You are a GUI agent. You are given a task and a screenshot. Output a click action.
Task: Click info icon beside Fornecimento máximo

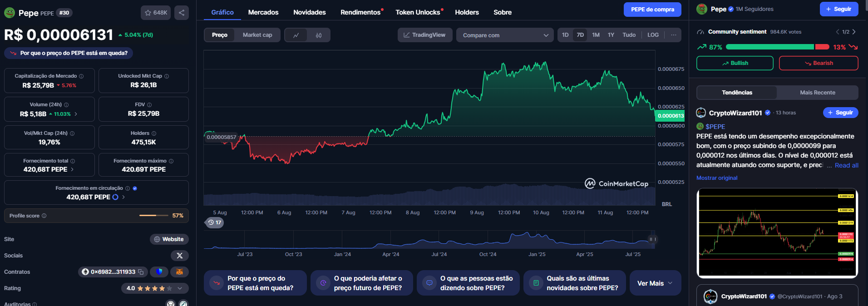[171, 161]
